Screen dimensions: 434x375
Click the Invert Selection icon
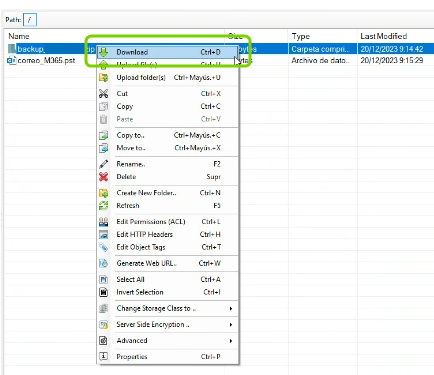104,292
